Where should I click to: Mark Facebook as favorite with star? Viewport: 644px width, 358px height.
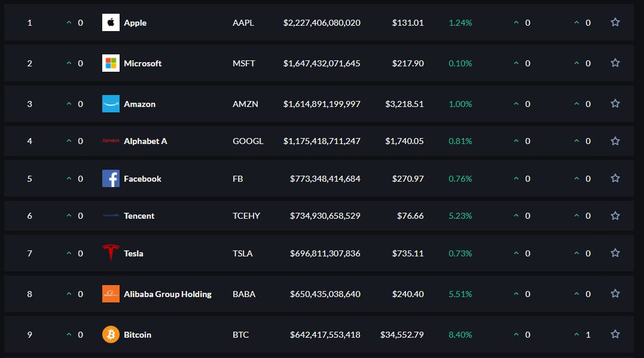pyautogui.click(x=615, y=178)
